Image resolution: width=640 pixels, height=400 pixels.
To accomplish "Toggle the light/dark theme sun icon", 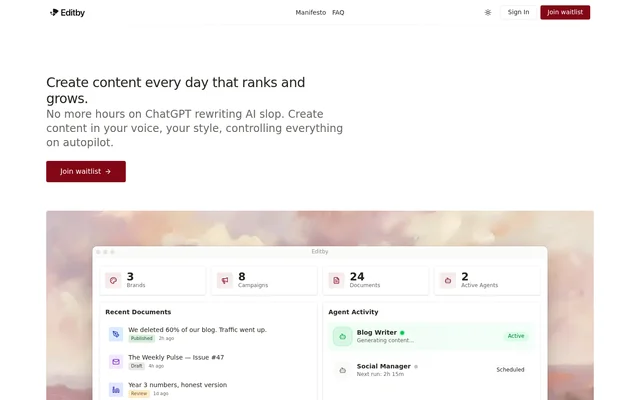I will click(488, 13).
